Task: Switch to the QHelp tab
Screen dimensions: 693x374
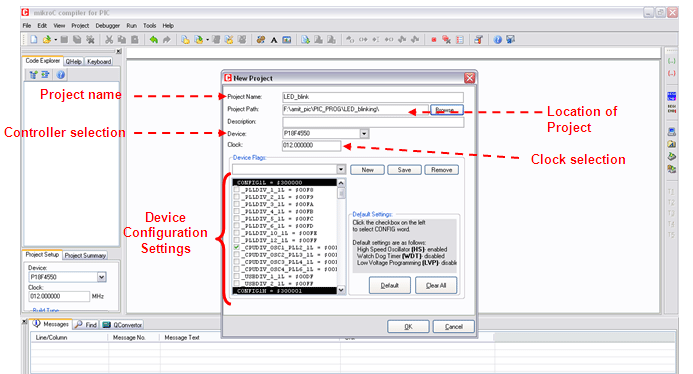Action: (x=73, y=61)
